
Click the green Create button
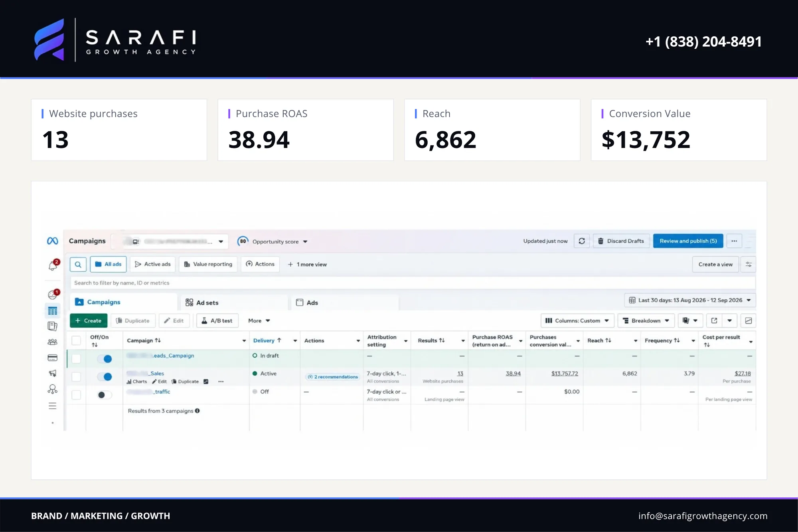(88, 320)
